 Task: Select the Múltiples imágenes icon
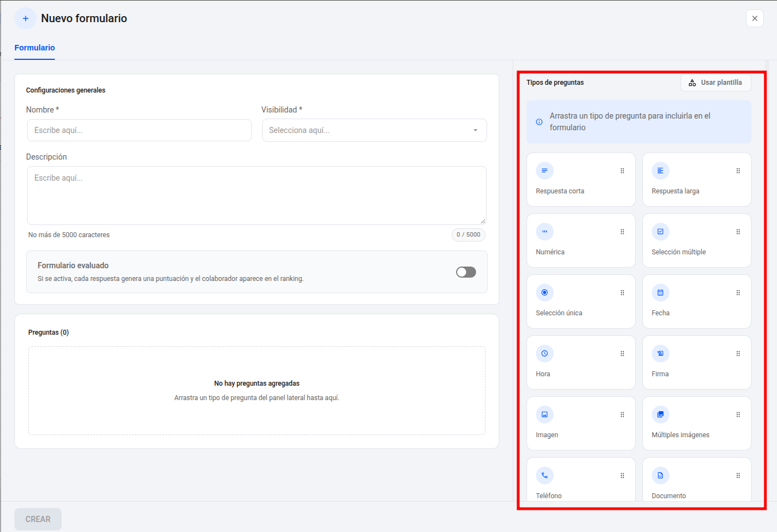(661, 415)
